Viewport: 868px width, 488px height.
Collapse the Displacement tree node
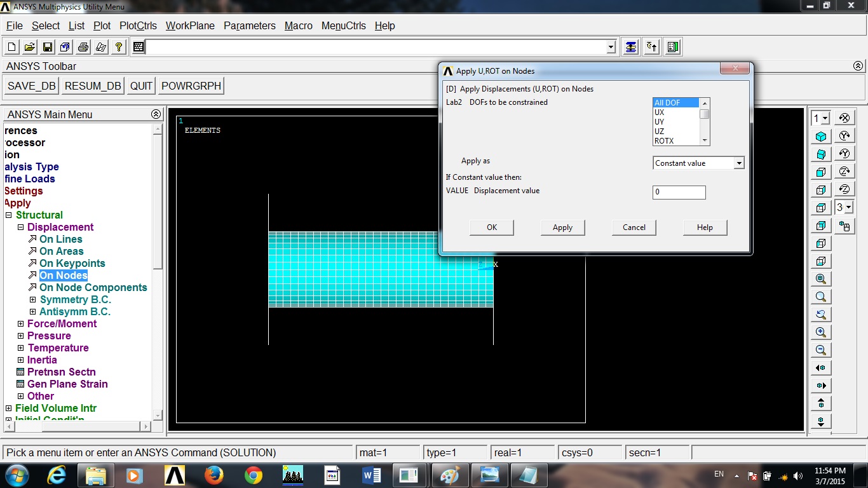click(x=20, y=227)
